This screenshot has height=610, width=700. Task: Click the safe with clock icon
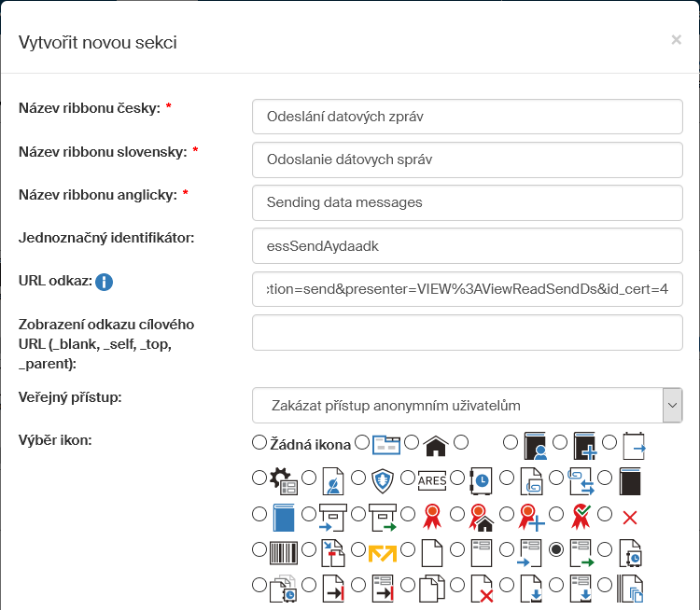coord(481,480)
